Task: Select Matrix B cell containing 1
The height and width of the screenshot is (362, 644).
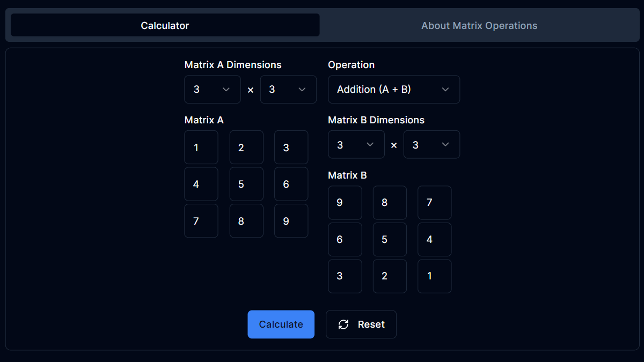Action: click(434, 276)
